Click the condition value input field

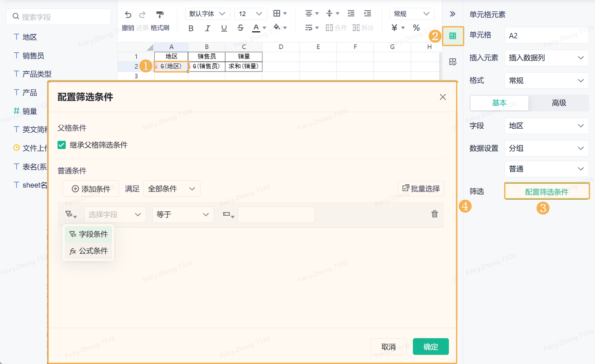pos(276,215)
